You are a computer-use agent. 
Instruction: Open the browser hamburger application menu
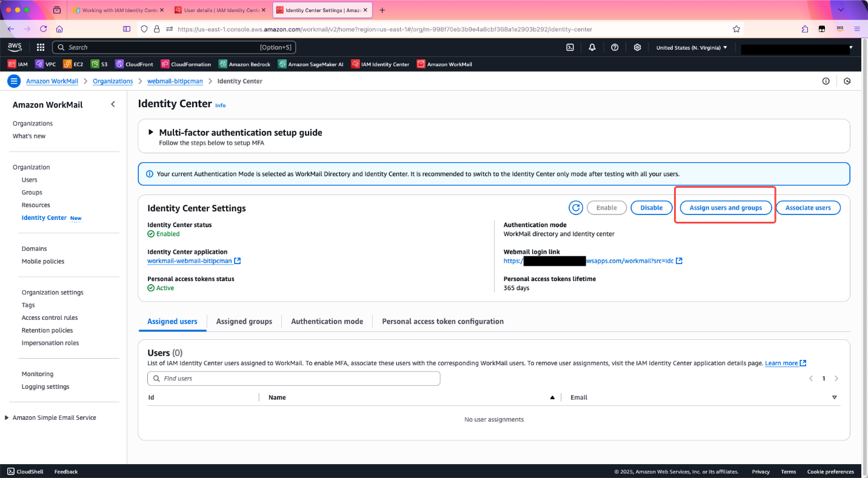[857, 29]
